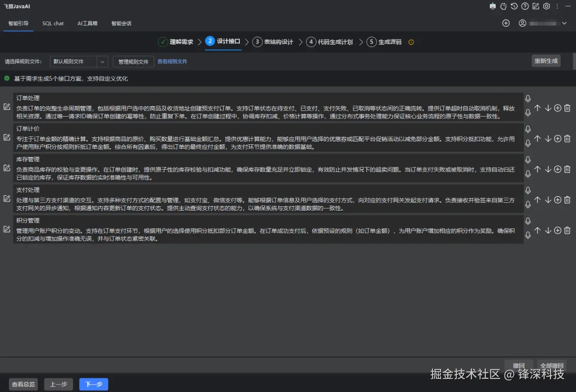
Task: Add an interface after 订单处理 with plus icon
Action: [x=558, y=108]
